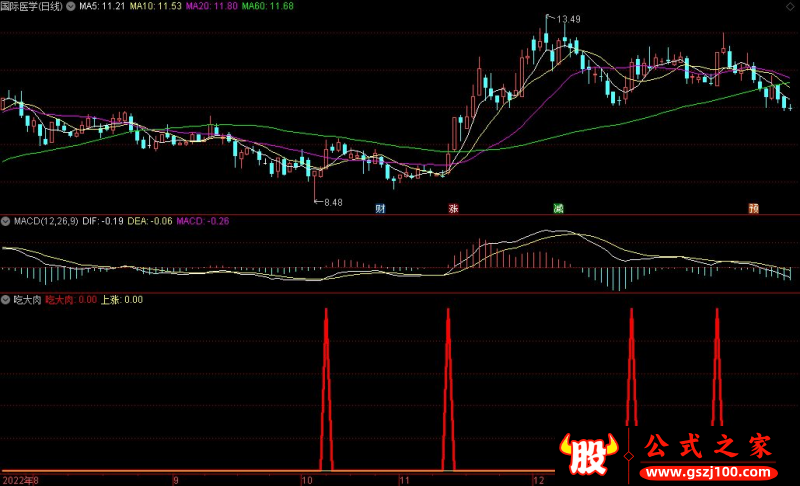Click the month 10 label on the time axis
Image resolution: width=800 pixels, height=486 pixels.
[x=307, y=480]
